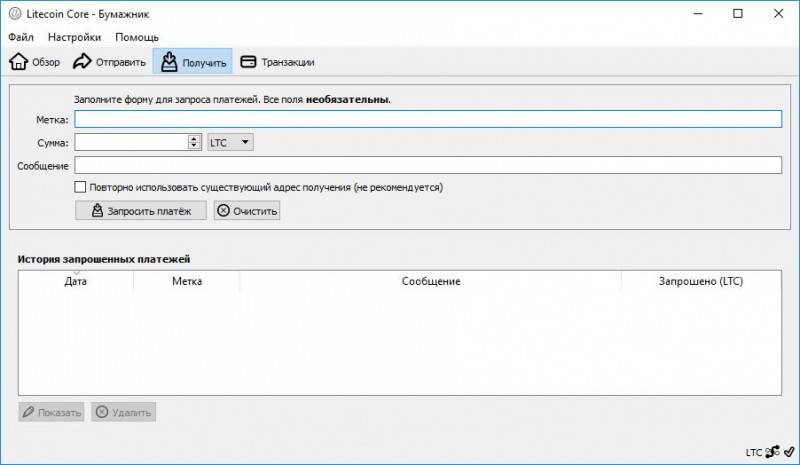The image size is (800, 465).
Task: Sort history by Метка column header
Action: (187, 281)
